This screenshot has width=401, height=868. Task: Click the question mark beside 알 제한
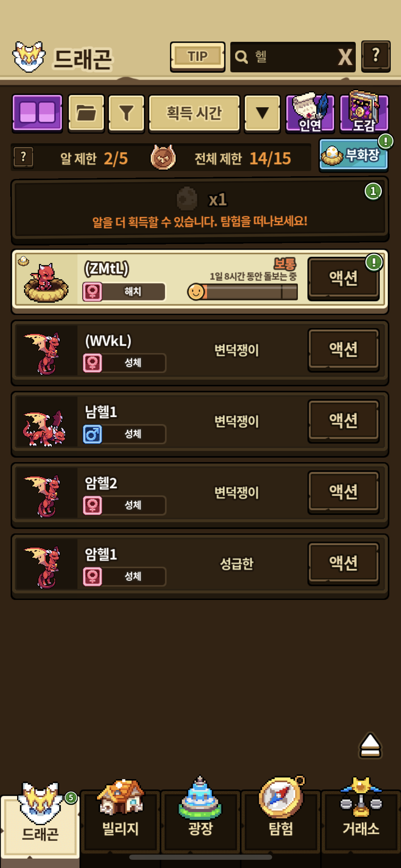click(x=23, y=157)
